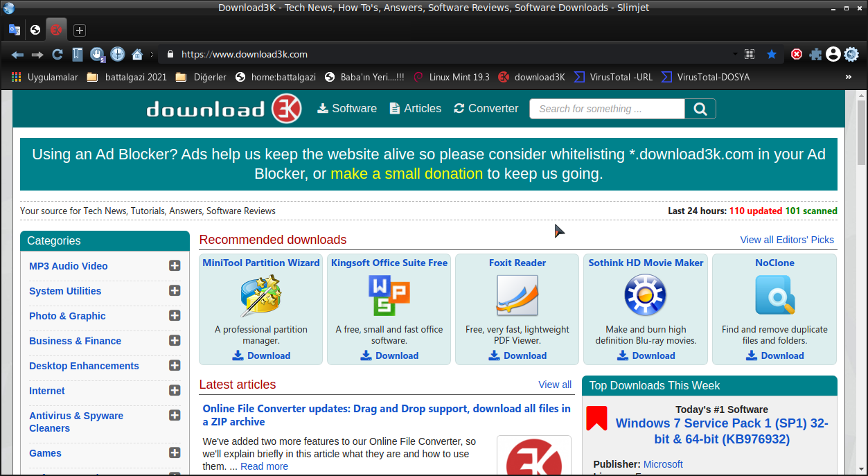This screenshot has height=476, width=868.
Task: Click the MiniTool Partition Wizard icon
Action: (x=260, y=296)
